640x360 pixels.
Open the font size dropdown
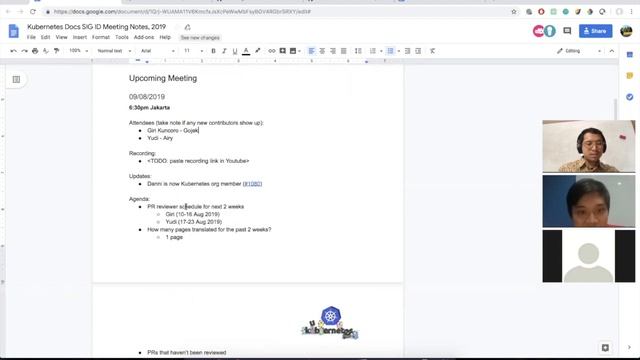[193, 51]
